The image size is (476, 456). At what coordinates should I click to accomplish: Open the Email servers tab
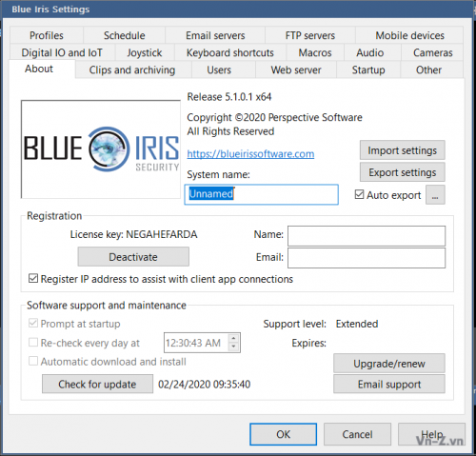[215, 35]
